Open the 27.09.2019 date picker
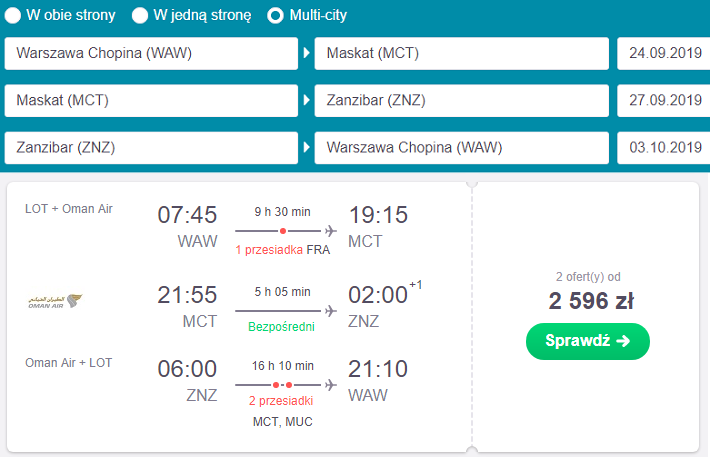 tap(663, 100)
